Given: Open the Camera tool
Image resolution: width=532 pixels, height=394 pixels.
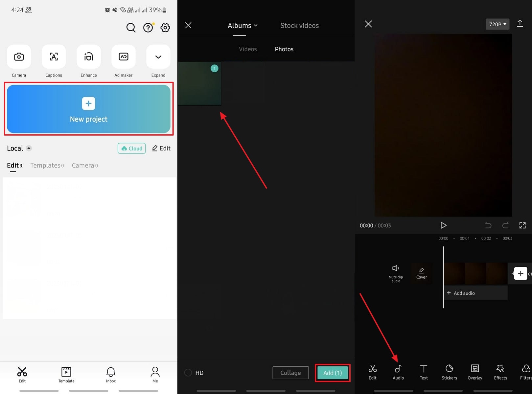Looking at the screenshot, I should pos(19,61).
